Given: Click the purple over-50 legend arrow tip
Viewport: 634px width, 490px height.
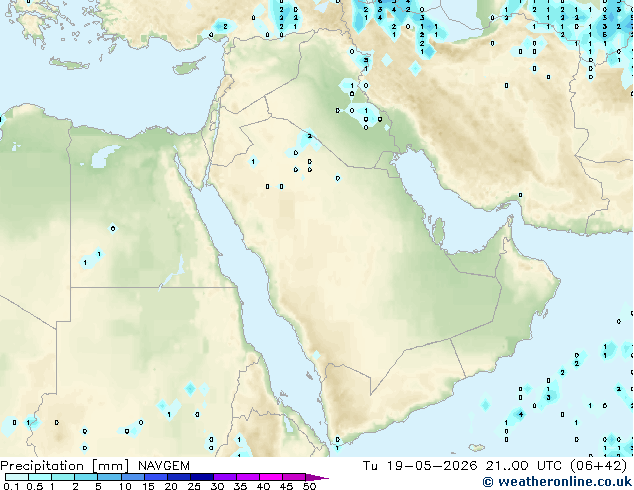Looking at the screenshot, I should click(x=317, y=477).
